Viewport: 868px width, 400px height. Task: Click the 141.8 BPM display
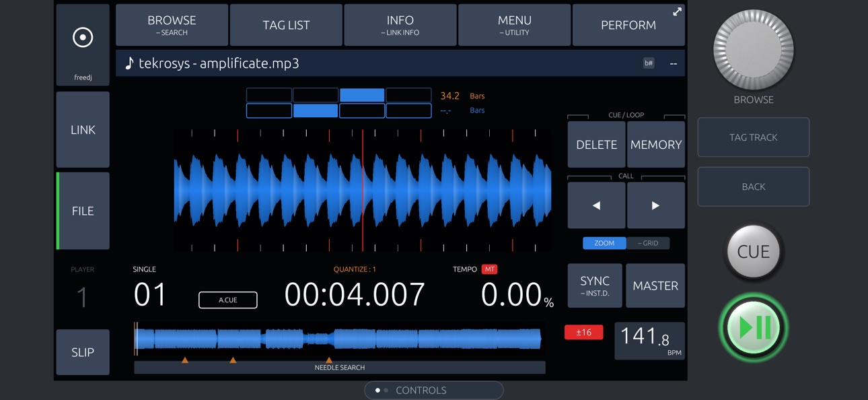[650, 341]
